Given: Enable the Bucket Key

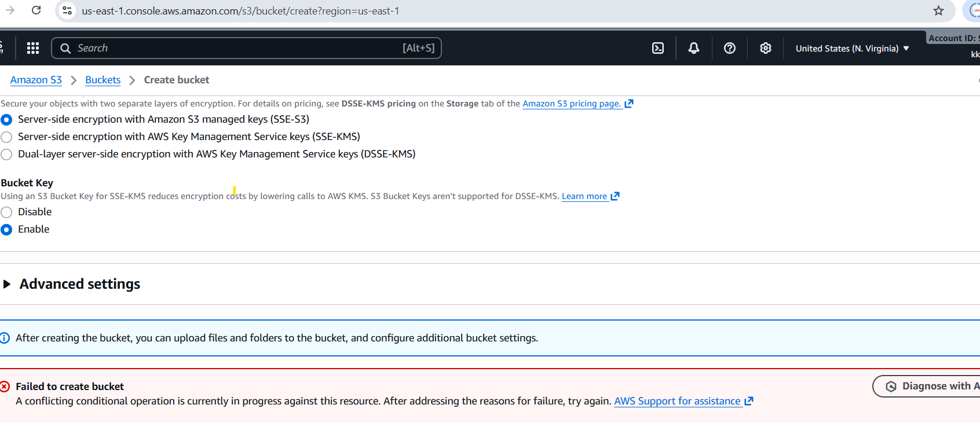Looking at the screenshot, I should click(x=6, y=230).
